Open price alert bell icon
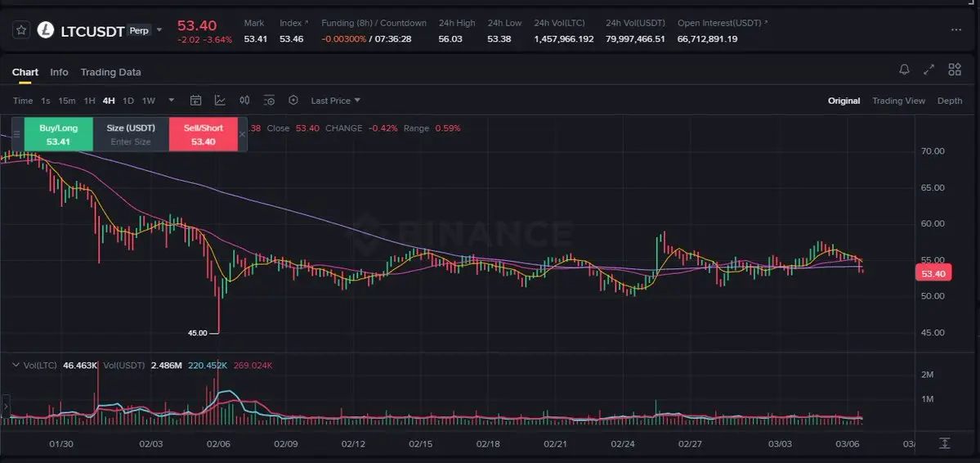980x463 pixels. [904, 70]
